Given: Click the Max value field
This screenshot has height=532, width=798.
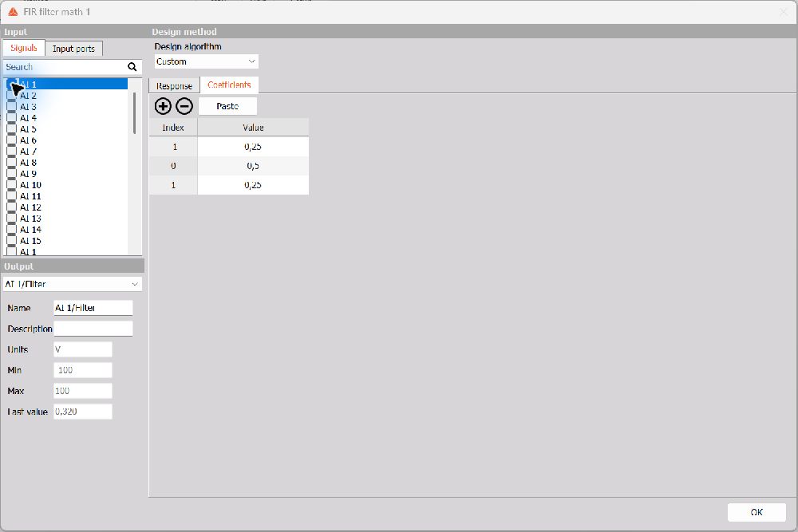Looking at the screenshot, I should point(83,391).
